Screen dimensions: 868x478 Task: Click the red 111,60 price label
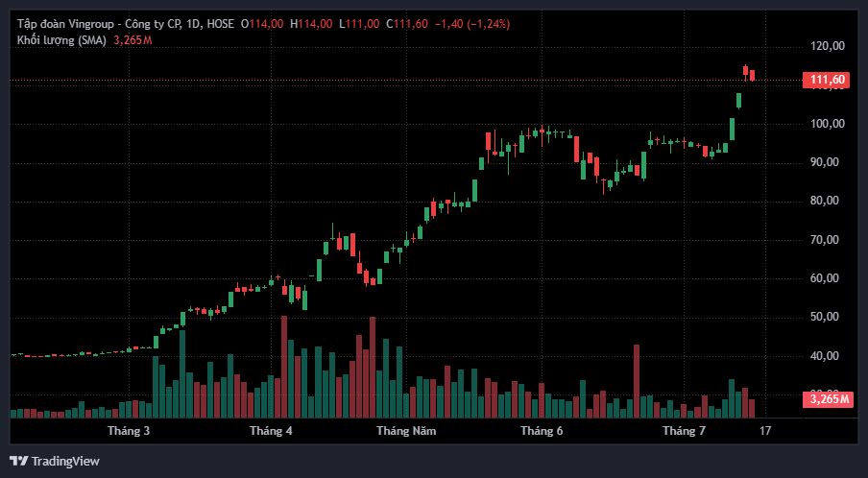pyautogui.click(x=826, y=81)
